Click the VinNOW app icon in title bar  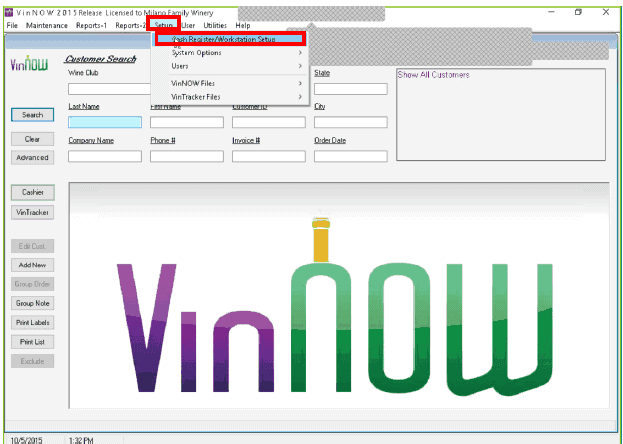(9, 13)
